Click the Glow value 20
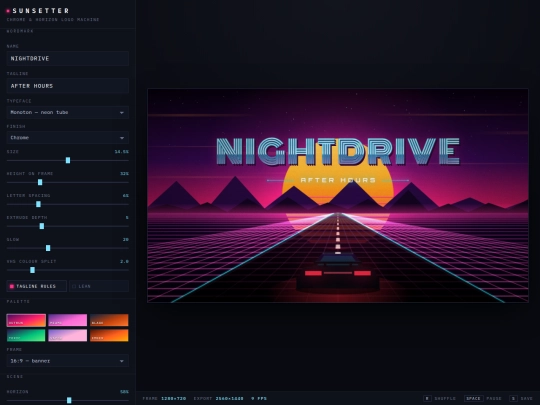The image size is (540, 405). (x=126, y=239)
